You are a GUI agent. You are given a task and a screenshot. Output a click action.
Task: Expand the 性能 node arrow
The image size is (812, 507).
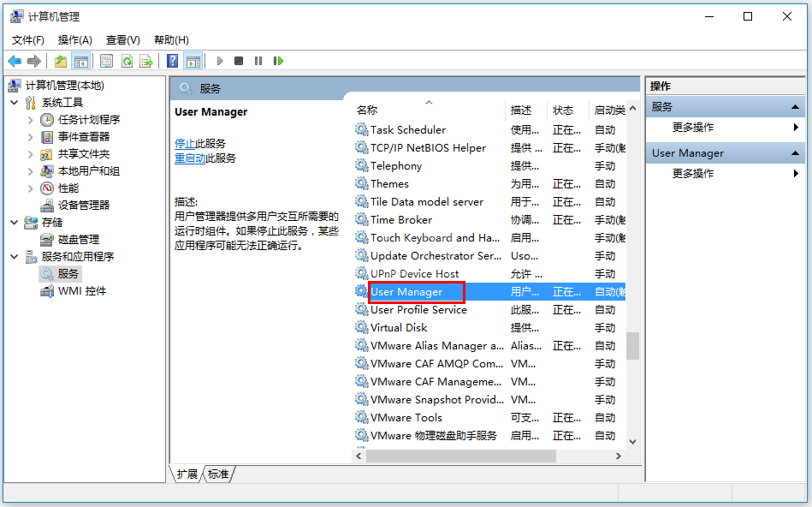tap(31, 188)
